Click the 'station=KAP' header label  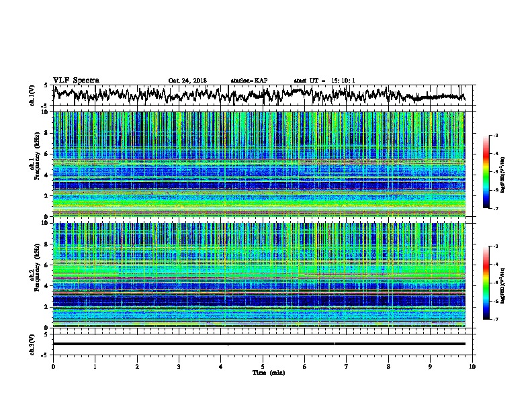249,81
